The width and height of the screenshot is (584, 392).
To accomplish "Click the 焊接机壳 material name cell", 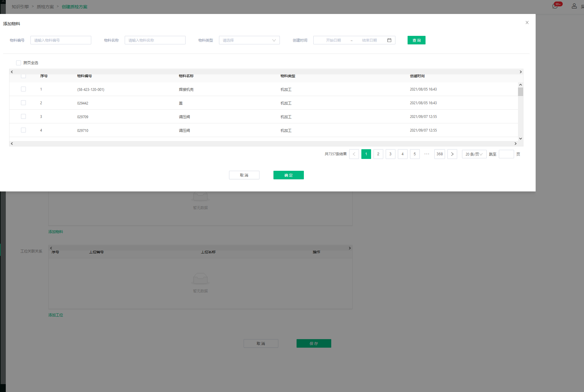I will (186, 90).
